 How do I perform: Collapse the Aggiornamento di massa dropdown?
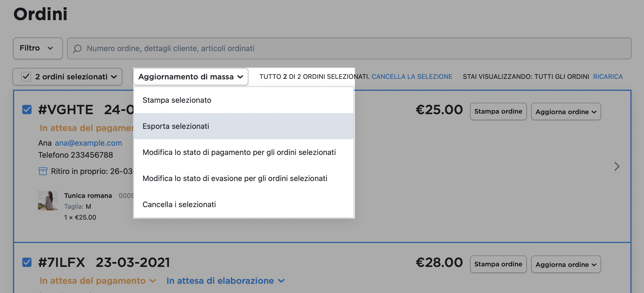pos(190,77)
